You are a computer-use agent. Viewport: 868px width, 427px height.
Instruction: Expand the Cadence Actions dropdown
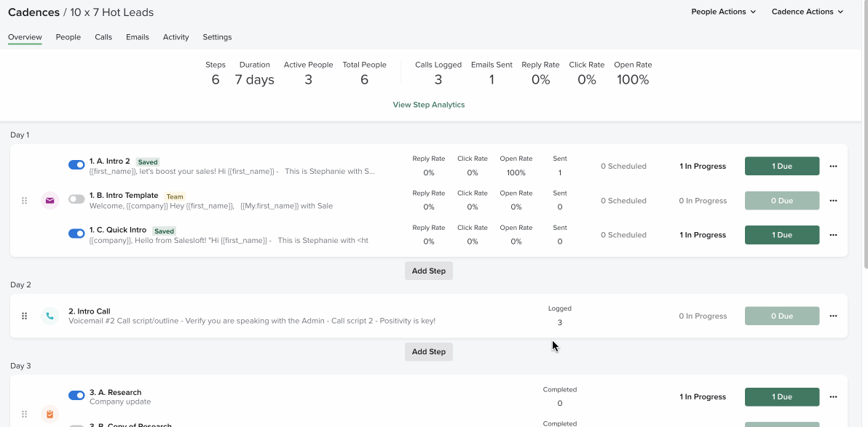point(807,12)
